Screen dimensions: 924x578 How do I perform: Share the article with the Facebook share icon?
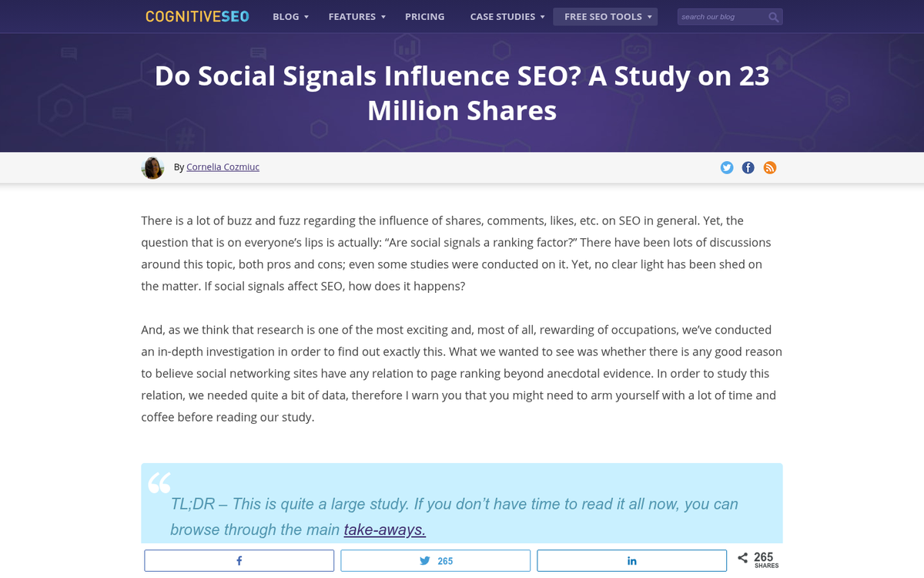(x=239, y=560)
